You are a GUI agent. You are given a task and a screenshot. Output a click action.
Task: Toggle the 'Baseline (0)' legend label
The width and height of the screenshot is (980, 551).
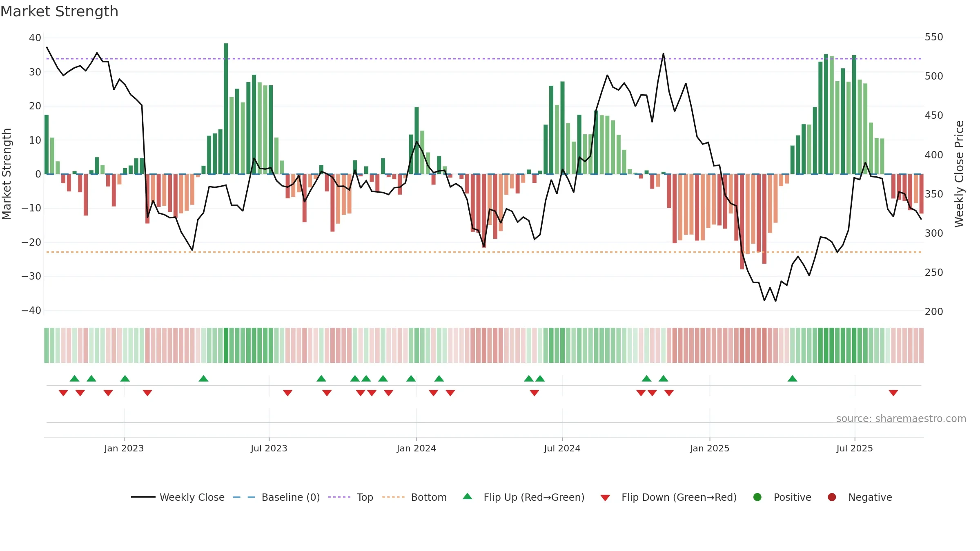(291, 498)
